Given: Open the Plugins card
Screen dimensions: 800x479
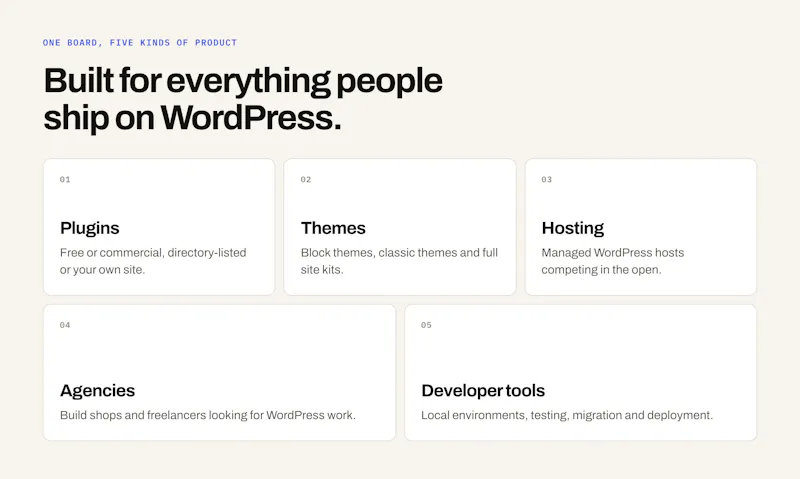Looking at the screenshot, I should [159, 227].
